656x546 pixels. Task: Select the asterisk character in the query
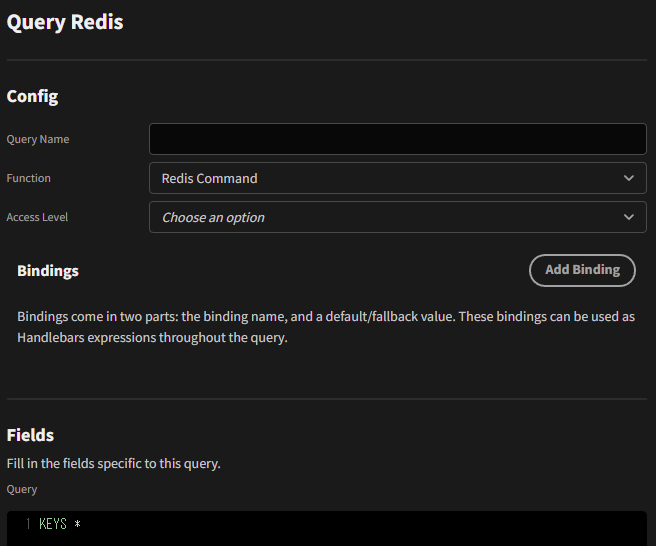[77, 524]
